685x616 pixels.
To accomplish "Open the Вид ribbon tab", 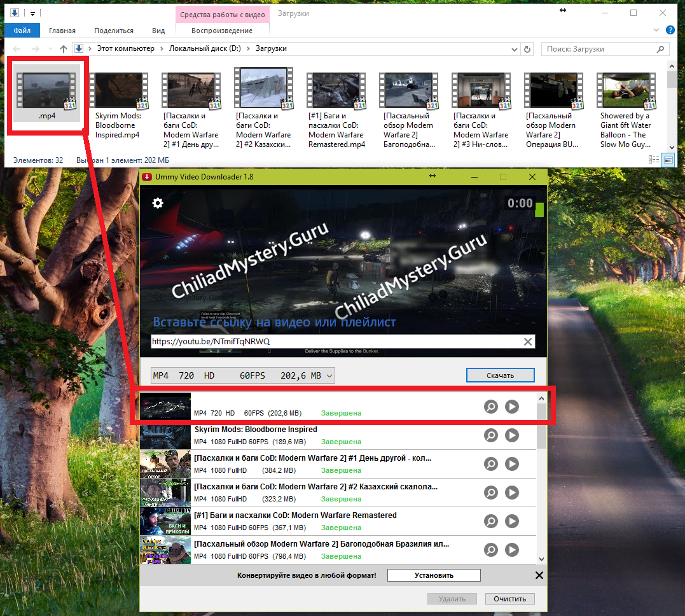I will pyautogui.click(x=158, y=30).
